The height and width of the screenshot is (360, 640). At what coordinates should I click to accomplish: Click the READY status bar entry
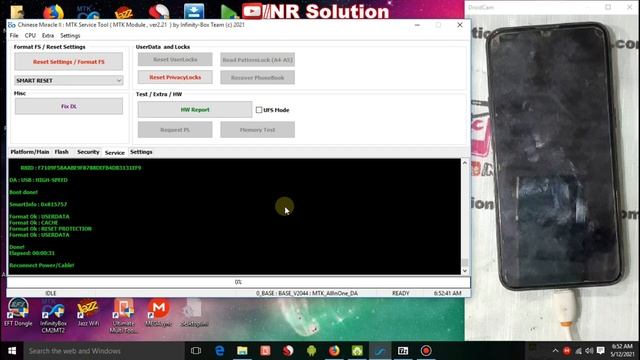[400, 293]
